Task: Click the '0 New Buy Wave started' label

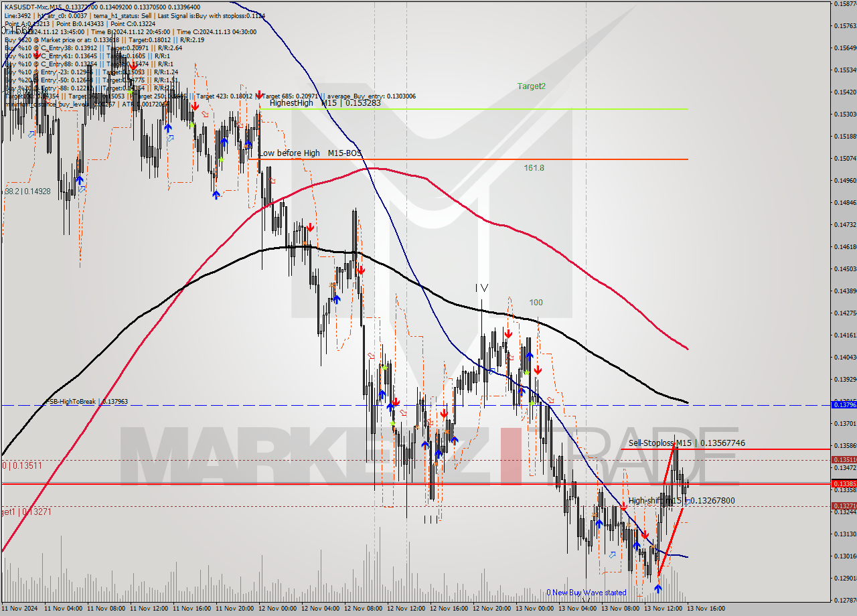Action: pyautogui.click(x=587, y=593)
